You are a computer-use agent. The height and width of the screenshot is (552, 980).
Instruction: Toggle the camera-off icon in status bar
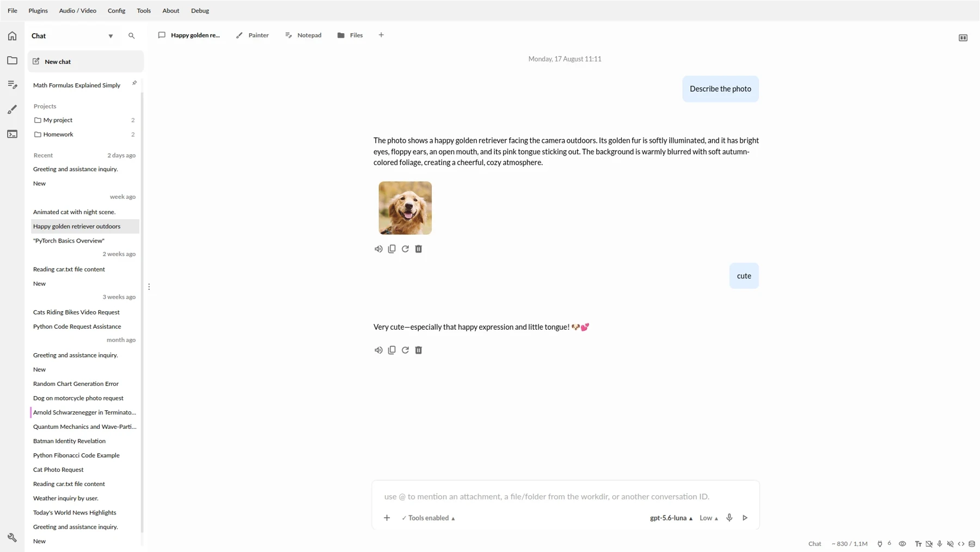coord(929,544)
